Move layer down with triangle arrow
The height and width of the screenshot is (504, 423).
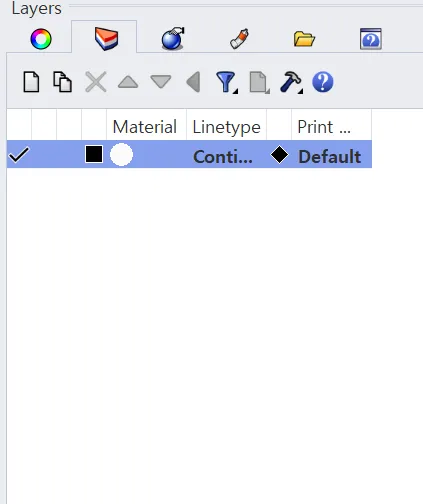pyautogui.click(x=161, y=82)
